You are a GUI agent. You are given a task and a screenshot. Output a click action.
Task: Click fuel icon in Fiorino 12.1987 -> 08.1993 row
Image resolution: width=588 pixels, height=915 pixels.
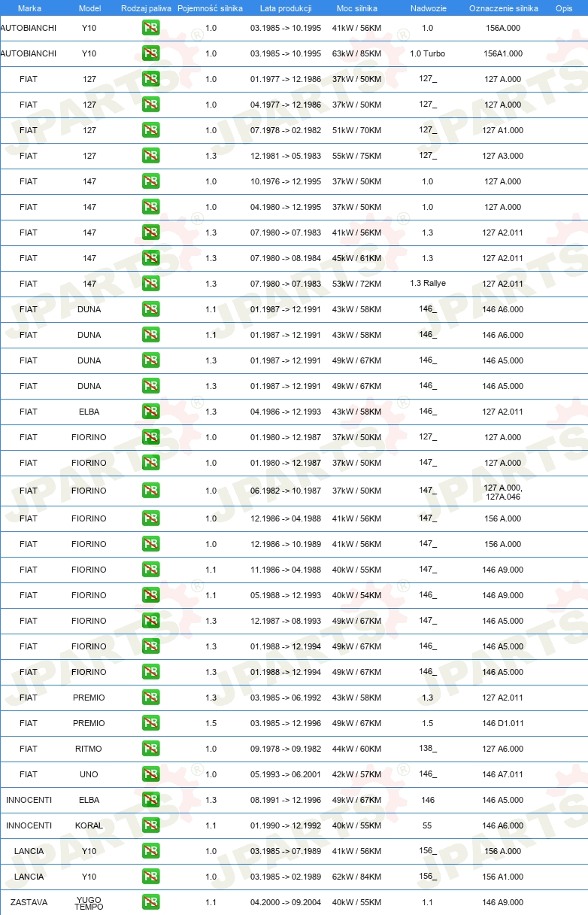tap(150, 621)
